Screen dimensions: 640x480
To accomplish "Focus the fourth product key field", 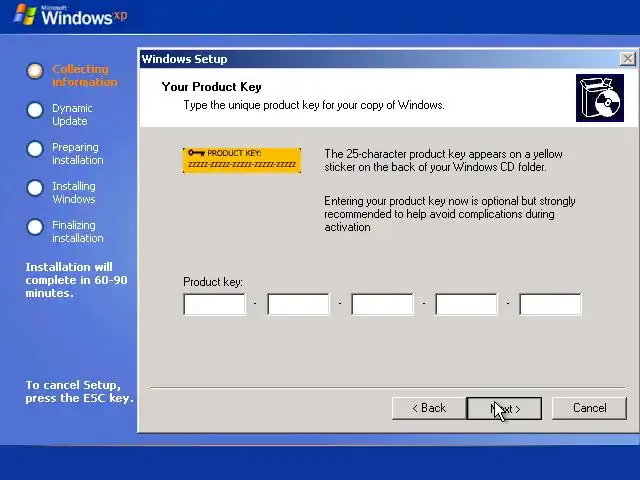I will point(467,304).
